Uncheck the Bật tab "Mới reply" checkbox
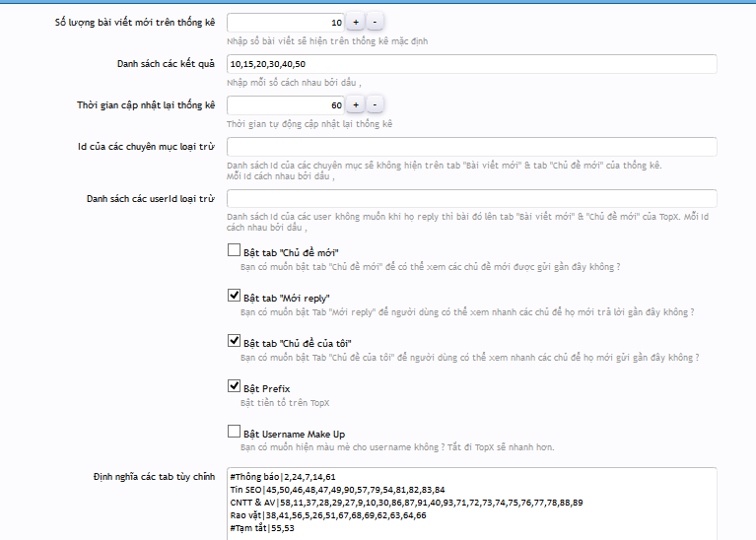 (234, 295)
